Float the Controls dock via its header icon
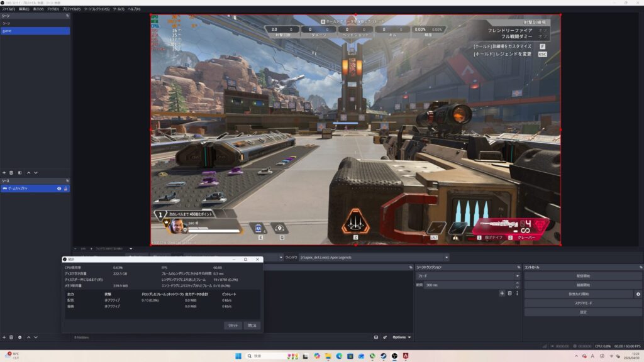 pos(641,267)
